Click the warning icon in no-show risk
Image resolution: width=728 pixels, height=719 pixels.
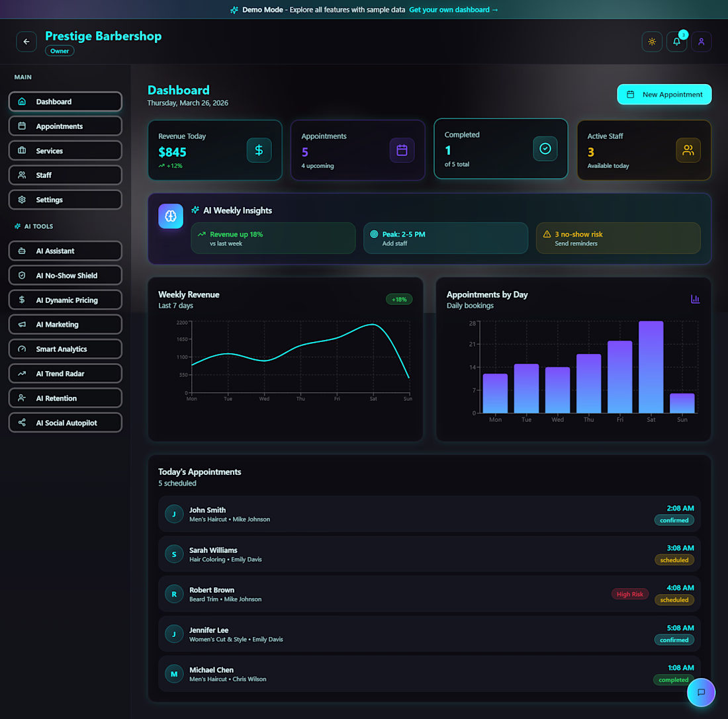click(547, 234)
